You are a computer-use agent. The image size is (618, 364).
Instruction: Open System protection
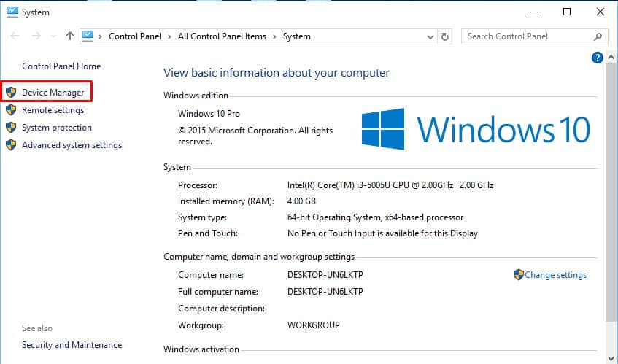pos(57,128)
